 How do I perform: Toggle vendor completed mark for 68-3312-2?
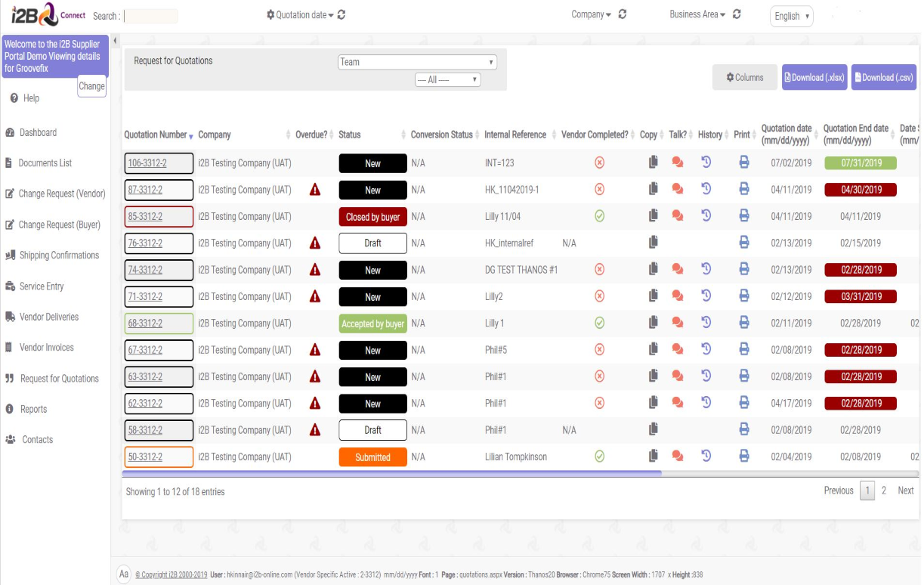[599, 323]
